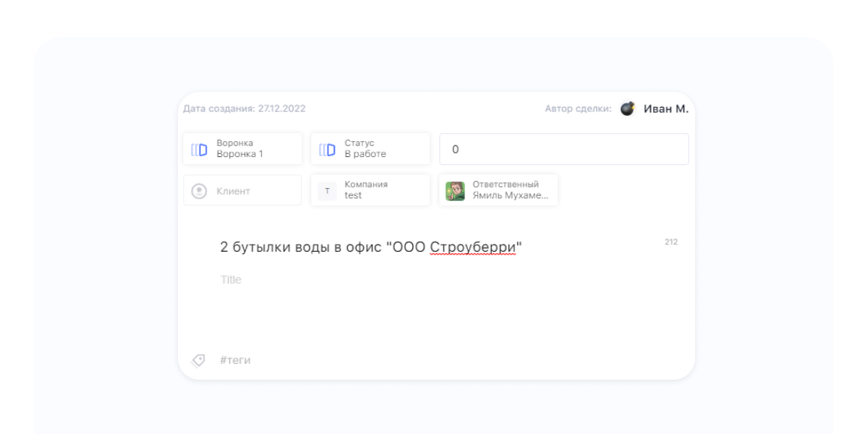868x434 pixels.
Task: Click the Статус pipeline icon
Action: (x=327, y=150)
